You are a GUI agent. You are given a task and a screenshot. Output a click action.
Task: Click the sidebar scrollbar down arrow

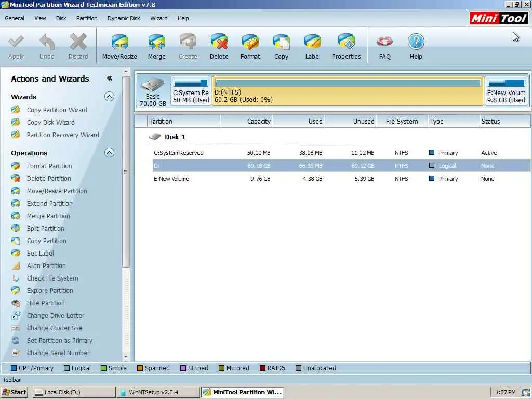[x=126, y=357]
